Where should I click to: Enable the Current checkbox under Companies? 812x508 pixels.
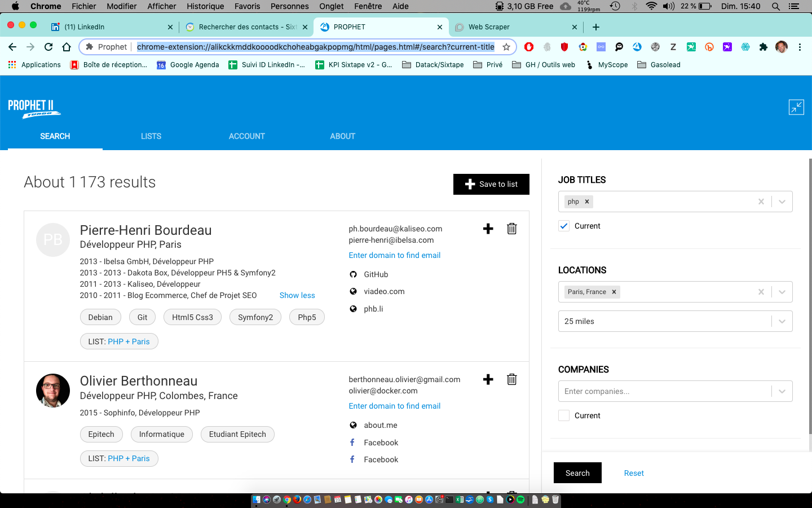[564, 415]
